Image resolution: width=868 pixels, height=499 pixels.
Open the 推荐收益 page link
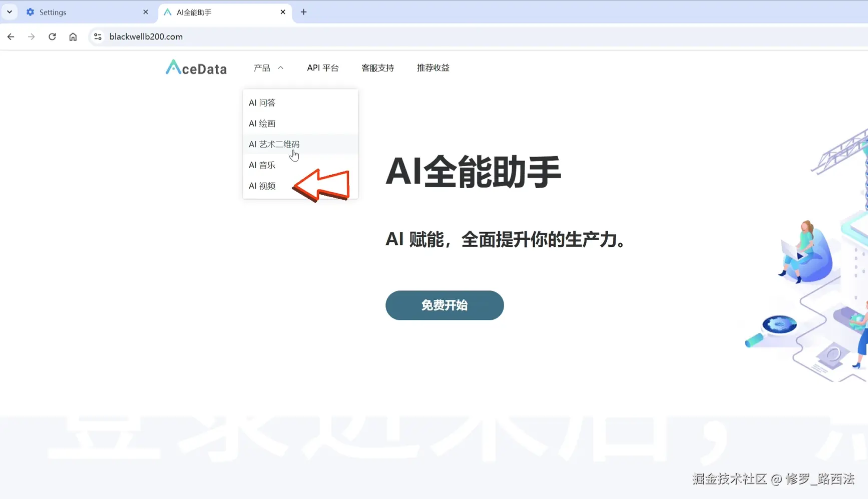tap(433, 68)
